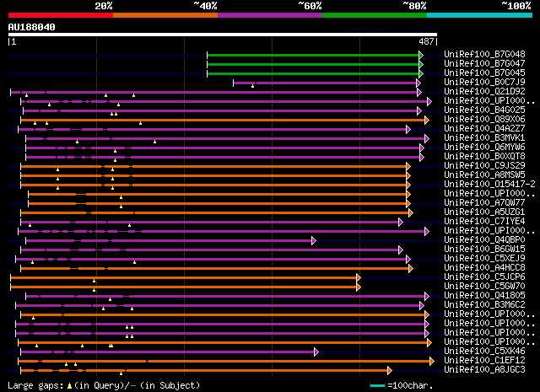The image size is (540, 392).
Task: Select label UniRef100_A5UZG1
Action: coord(484,212)
